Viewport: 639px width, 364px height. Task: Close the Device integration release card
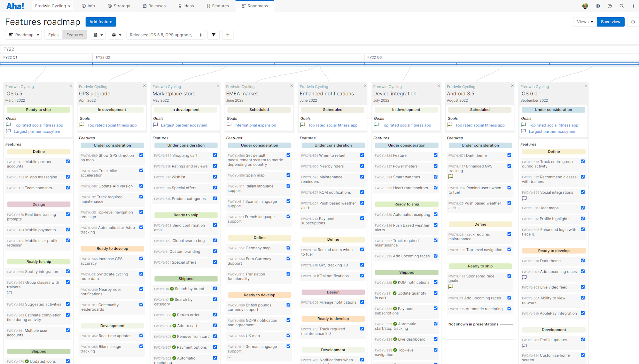point(439,86)
